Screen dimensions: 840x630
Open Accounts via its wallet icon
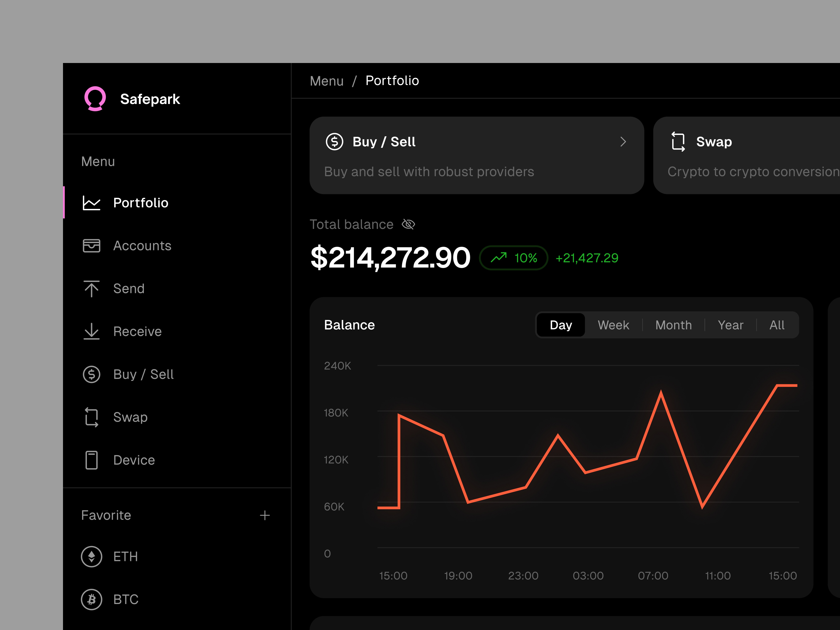coord(91,246)
